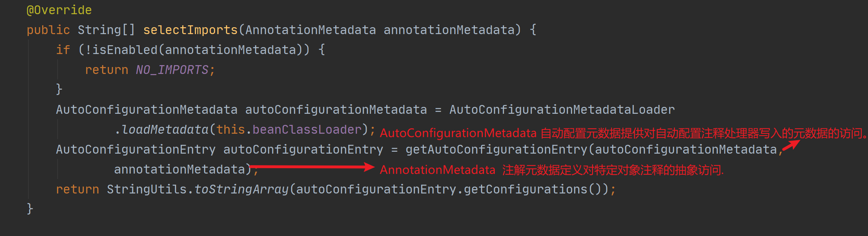Screen dimensions: 868x236
Task: Click the annotationMetadata argument before the semicolon
Action: [x=180, y=169]
